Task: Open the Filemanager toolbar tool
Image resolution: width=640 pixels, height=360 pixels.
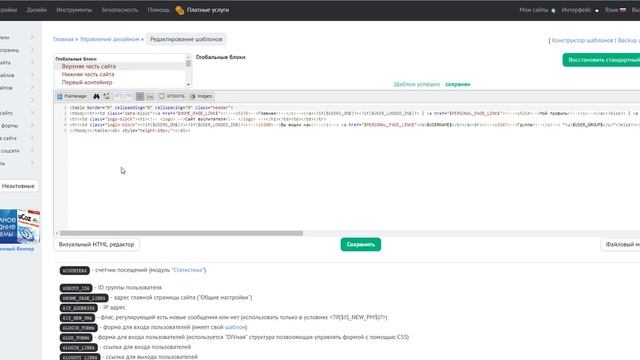Action: pyautogui.click(x=72, y=96)
